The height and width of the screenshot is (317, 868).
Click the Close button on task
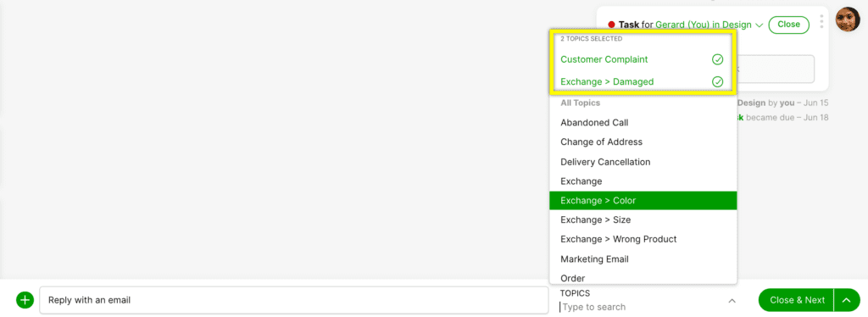click(789, 25)
